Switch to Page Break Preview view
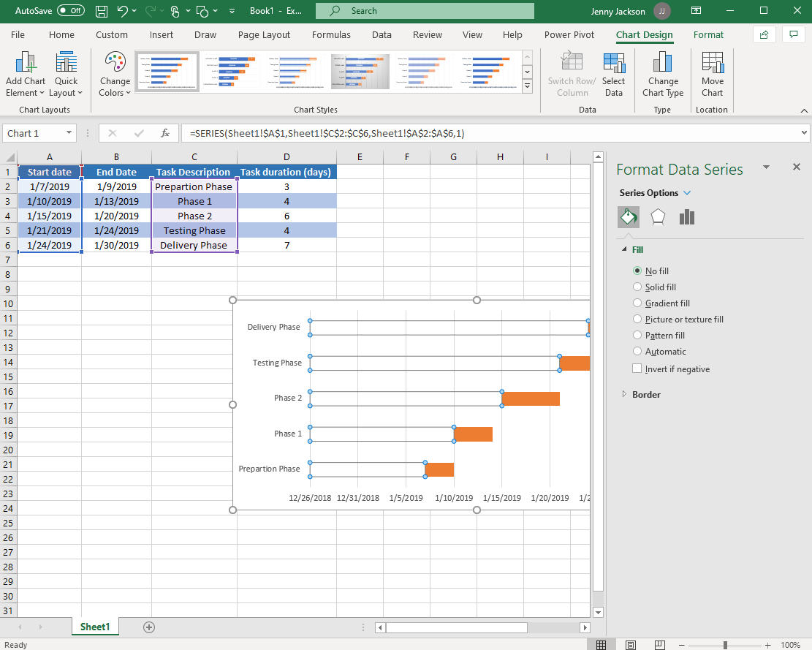Image resolution: width=812 pixels, height=650 pixels. coord(660,644)
